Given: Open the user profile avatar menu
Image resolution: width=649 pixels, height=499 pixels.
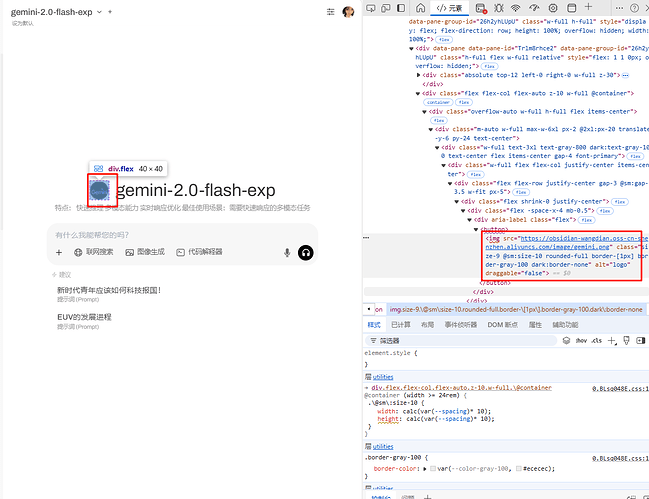Looking at the screenshot, I should pos(348,12).
